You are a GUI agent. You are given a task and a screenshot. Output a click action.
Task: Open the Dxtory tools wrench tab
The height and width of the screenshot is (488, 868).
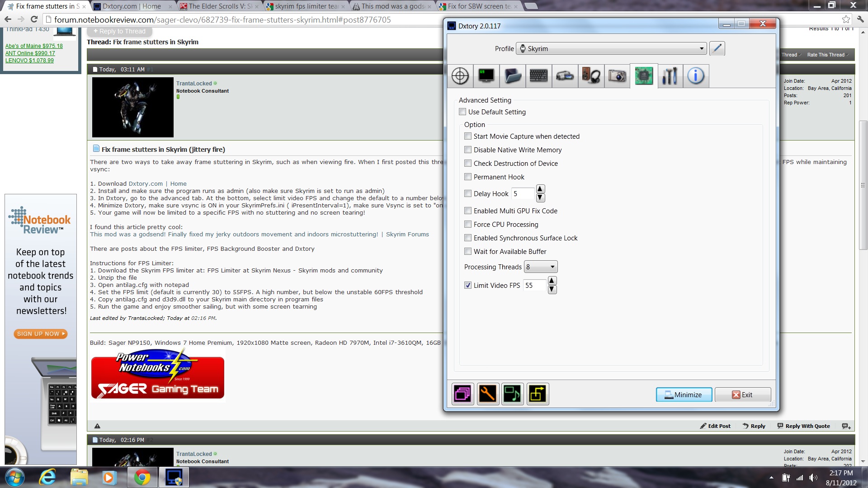pos(670,75)
